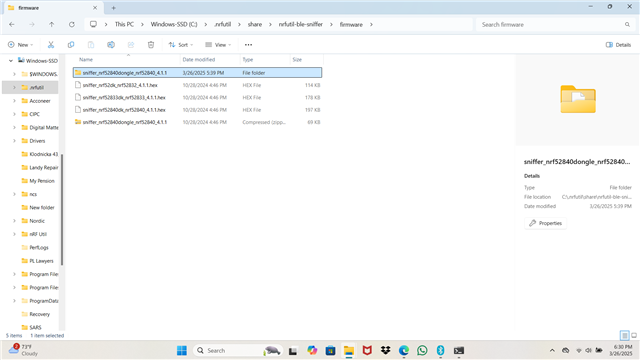Click This PC in breadcrumb
Screen dimensions: 640x360
point(124,24)
